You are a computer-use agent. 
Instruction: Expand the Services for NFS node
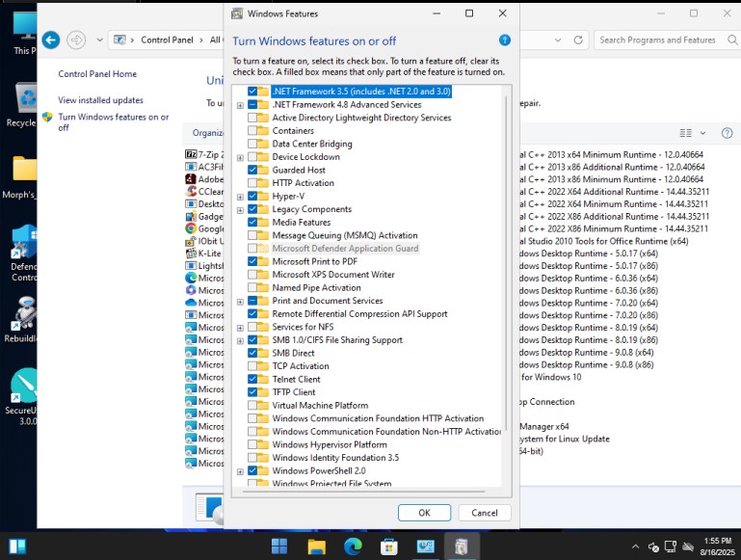(x=240, y=328)
